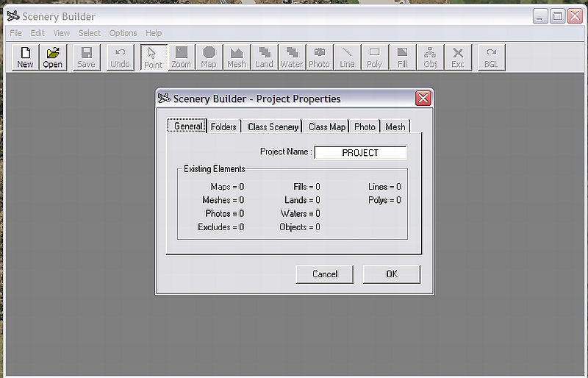Click the 'Fills = 0' text
This screenshot has width=588, height=378.
306,187
